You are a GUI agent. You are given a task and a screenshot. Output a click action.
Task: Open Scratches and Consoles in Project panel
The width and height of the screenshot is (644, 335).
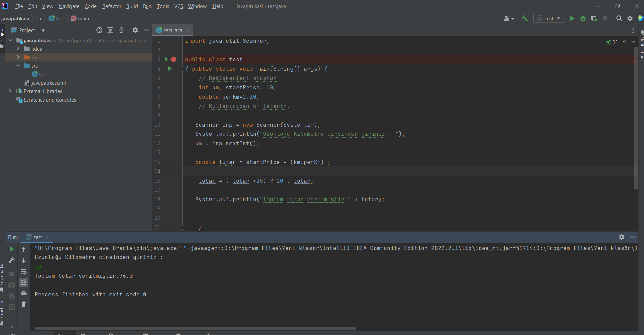pyautogui.click(x=49, y=100)
